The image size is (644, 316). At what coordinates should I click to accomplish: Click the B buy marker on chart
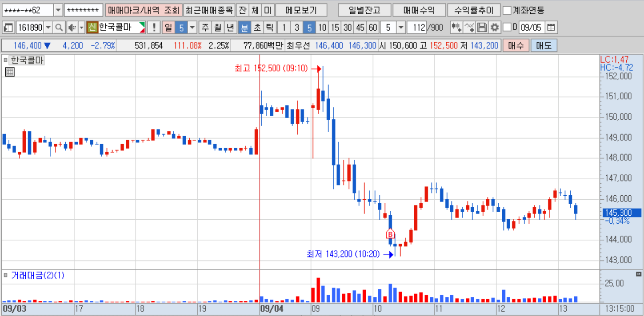[390, 234]
